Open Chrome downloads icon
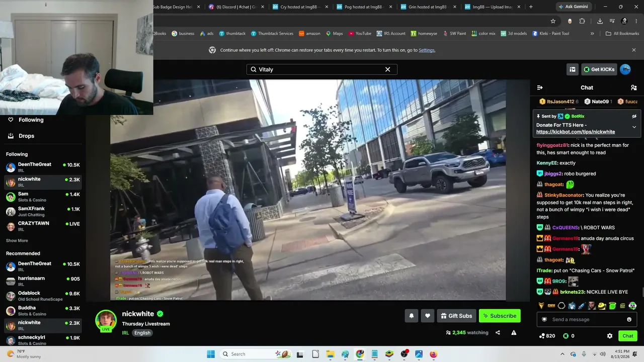Viewport: 644px width, 362px height. (x=600, y=21)
